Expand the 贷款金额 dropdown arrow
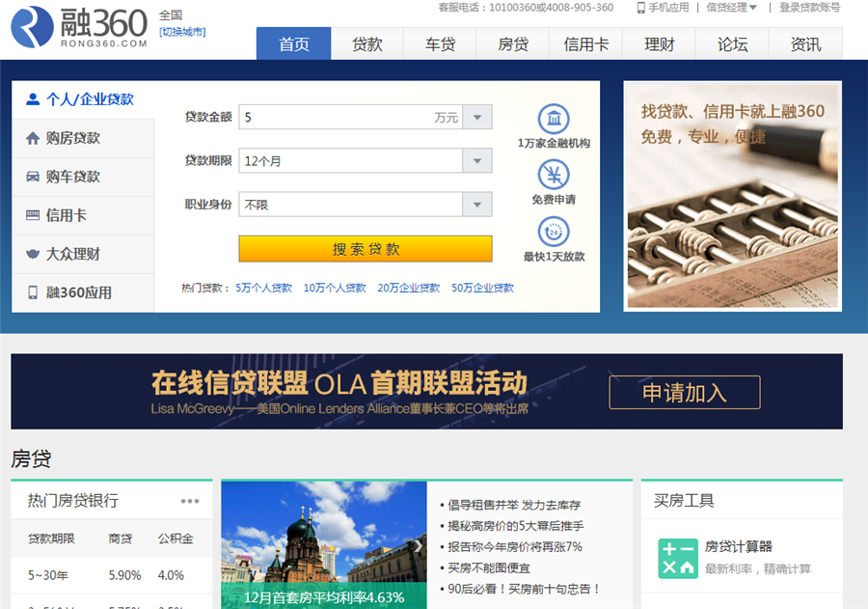868x609 pixels. [x=477, y=118]
